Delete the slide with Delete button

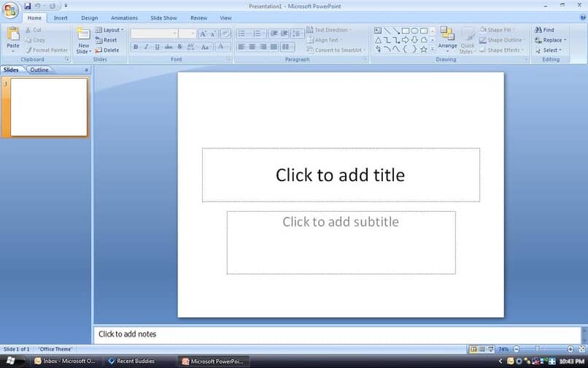(x=107, y=50)
